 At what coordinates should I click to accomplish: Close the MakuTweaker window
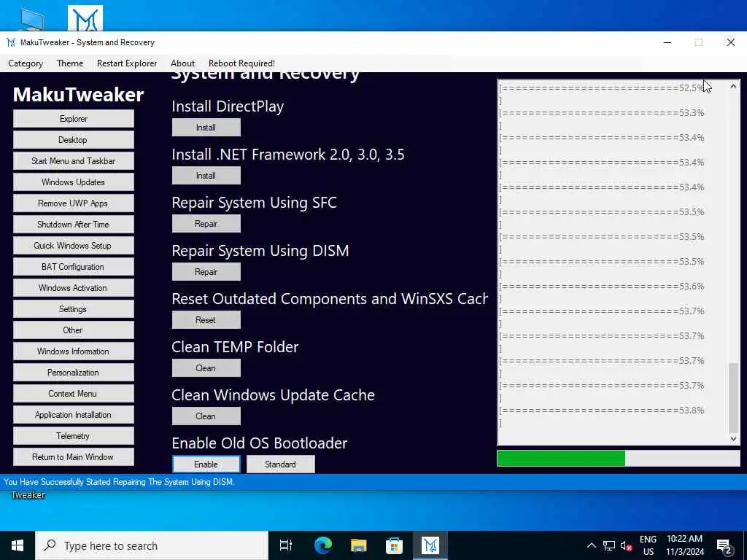(x=731, y=42)
